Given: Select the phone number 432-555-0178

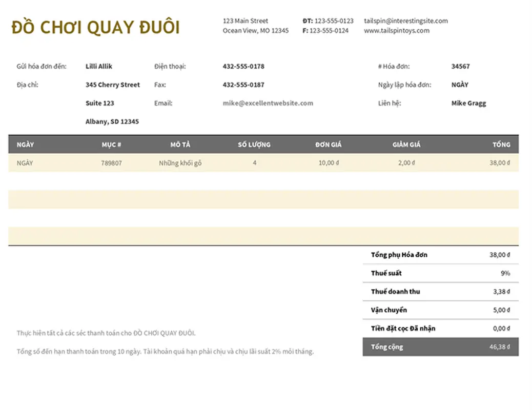Looking at the screenshot, I should 243,66.
